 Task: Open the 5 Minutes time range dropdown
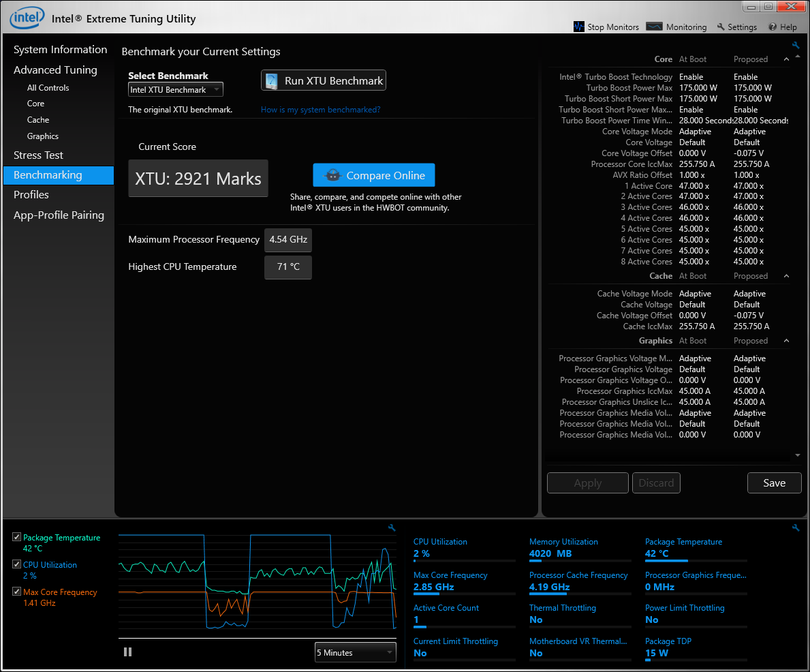tap(356, 652)
